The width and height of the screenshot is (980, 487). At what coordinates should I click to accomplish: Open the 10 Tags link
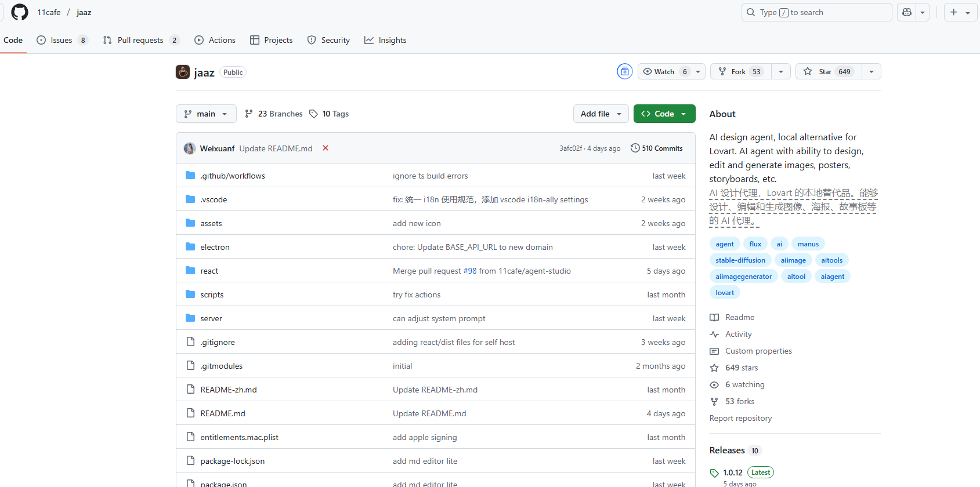click(329, 114)
